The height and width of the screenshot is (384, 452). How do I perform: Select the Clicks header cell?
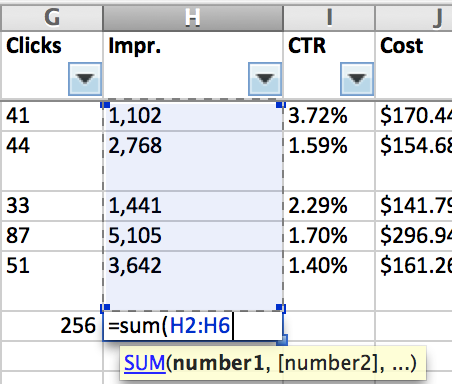(x=52, y=65)
